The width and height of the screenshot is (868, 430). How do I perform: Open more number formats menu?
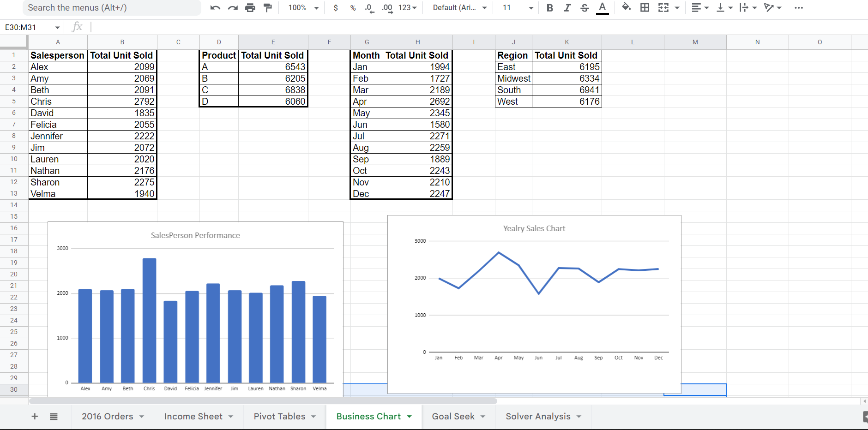point(407,8)
